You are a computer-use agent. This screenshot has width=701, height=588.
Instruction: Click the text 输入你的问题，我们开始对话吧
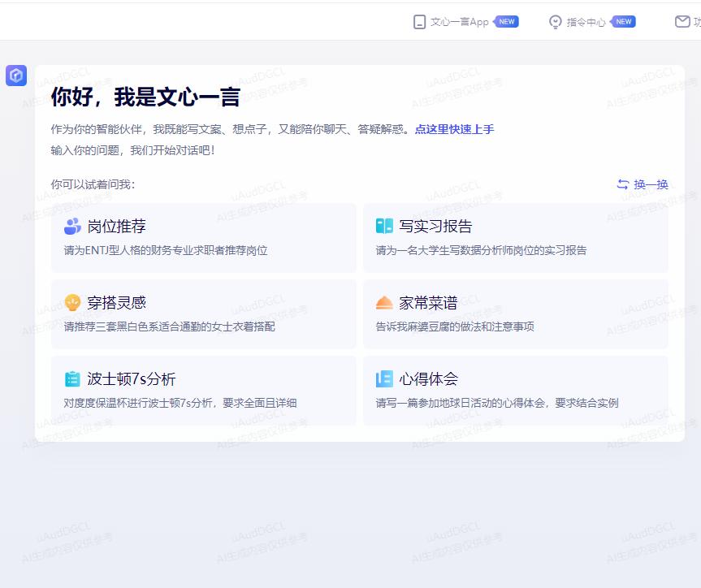pyautogui.click(x=132, y=150)
